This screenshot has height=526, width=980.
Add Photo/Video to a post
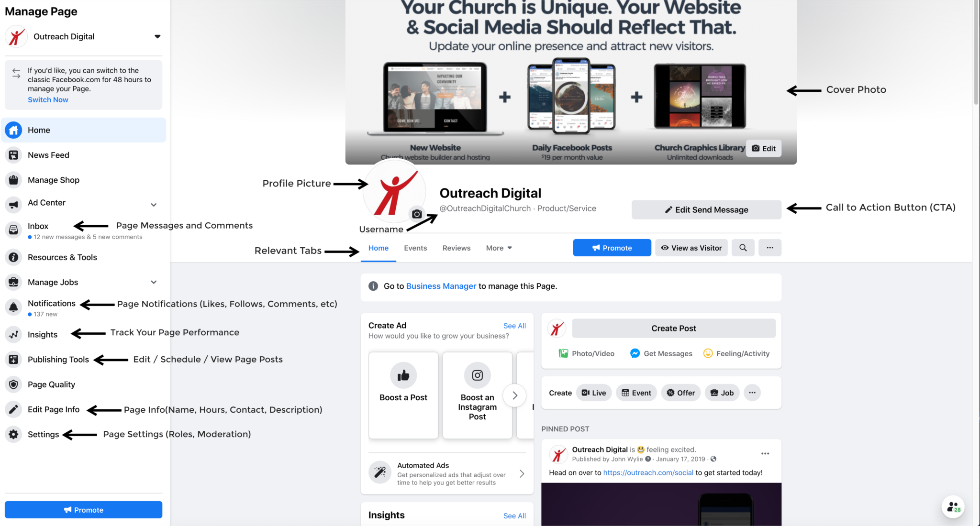click(586, 353)
